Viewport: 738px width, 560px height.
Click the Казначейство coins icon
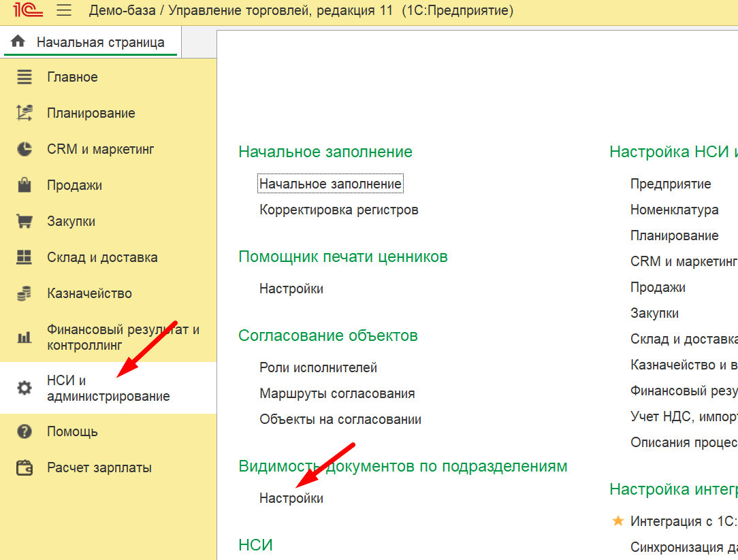click(x=24, y=293)
